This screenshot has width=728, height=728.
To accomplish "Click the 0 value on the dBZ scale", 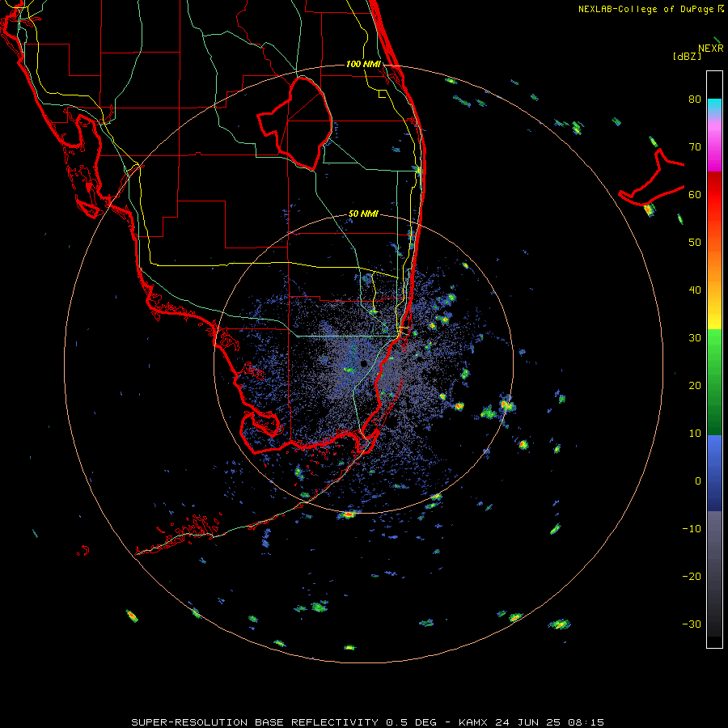I will pyautogui.click(x=698, y=481).
